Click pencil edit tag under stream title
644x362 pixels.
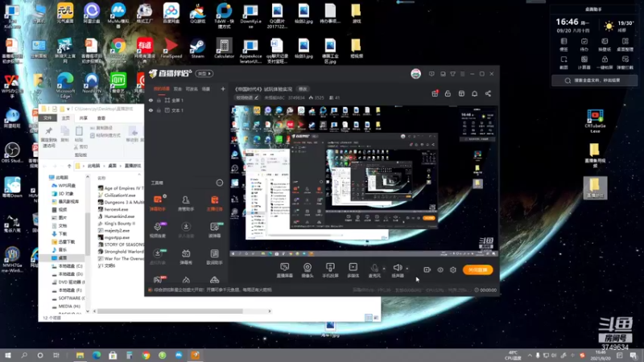pos(256,97)
